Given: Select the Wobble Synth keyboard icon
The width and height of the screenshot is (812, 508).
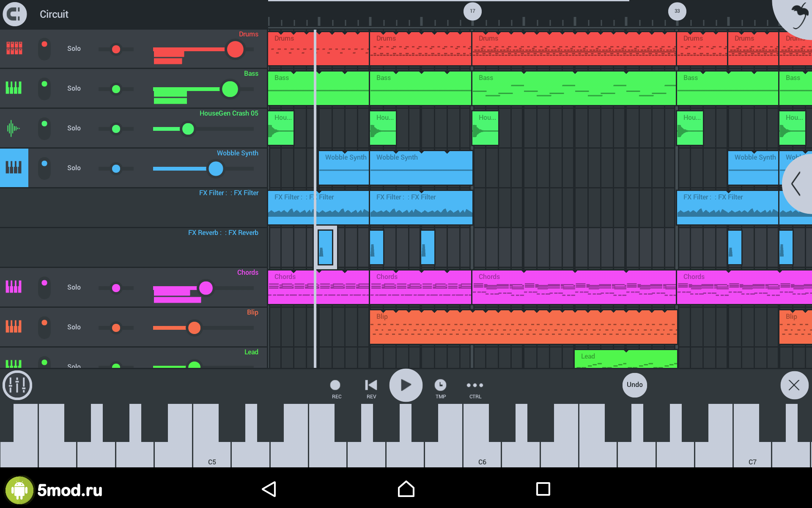Looking at the screenshot, I should [x=14, y=168].
